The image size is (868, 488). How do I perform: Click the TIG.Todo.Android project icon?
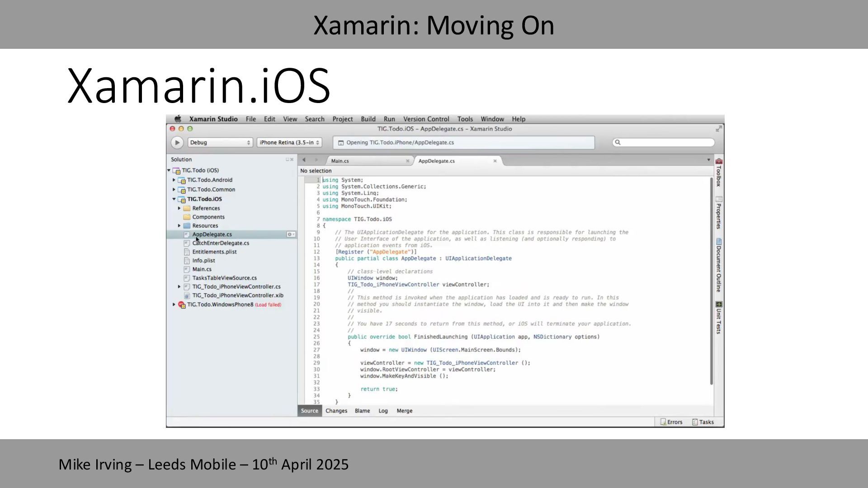click(x=182, y=180)
